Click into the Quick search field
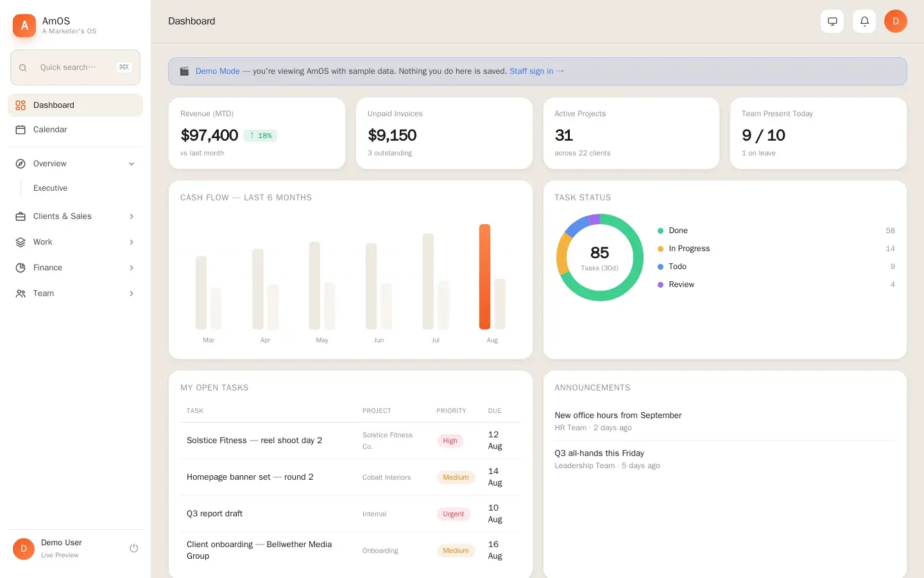The image size is (924, 578). point(75,67)
